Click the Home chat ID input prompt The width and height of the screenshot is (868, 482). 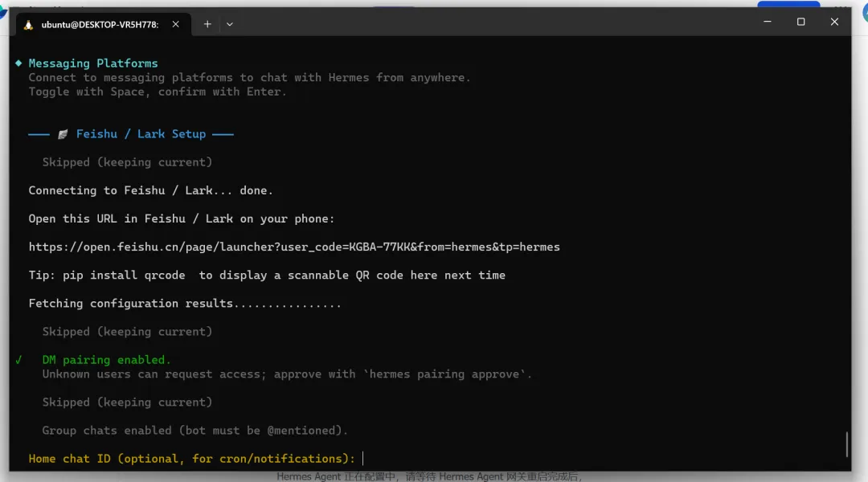[x=191, y=459]
